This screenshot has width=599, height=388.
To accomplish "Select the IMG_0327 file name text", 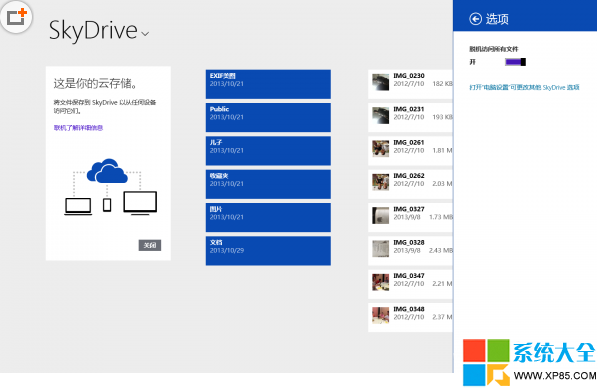I will click(x=409, y=209).
